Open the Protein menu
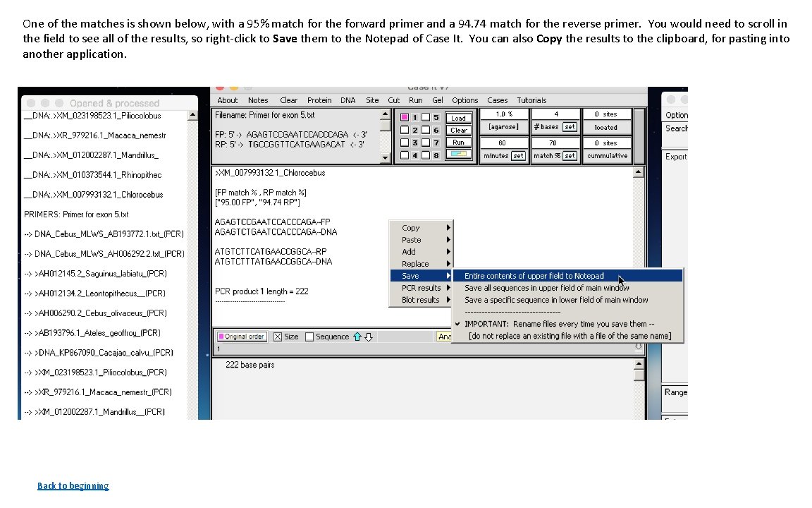812x508 pixels. pos(319,100)
